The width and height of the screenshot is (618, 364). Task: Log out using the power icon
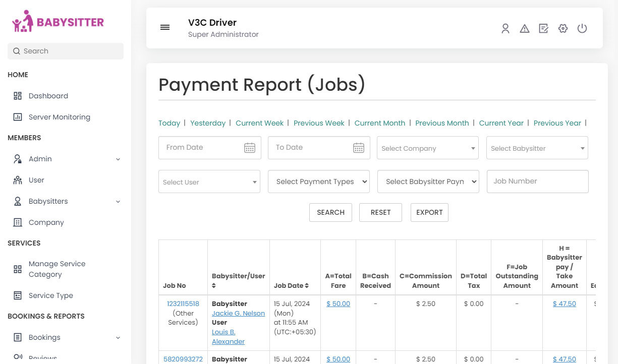click(x=582, y=29)
